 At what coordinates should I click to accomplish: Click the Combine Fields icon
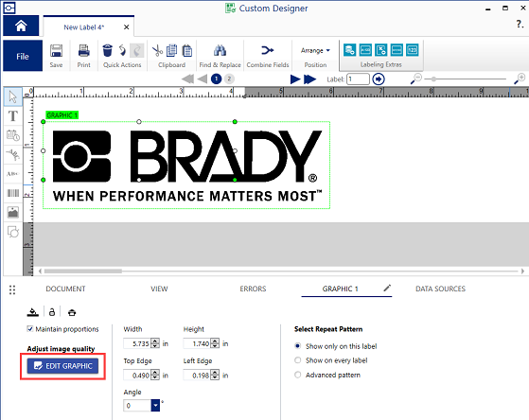pos(268,50)
